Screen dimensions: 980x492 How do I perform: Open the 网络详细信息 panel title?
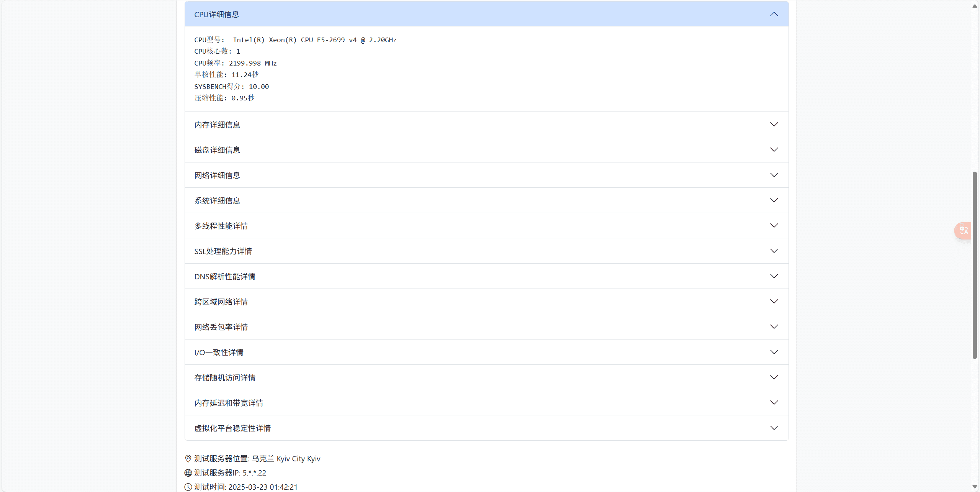point(217,175)
